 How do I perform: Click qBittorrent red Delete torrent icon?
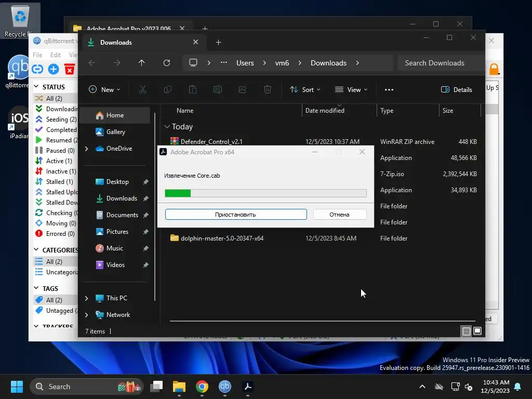point(70,69)
